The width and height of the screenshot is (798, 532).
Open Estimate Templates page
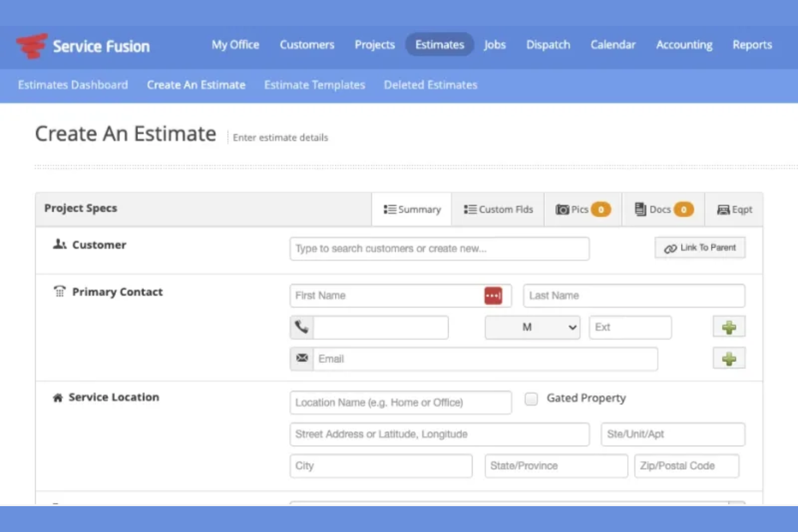tap(314, 85)
